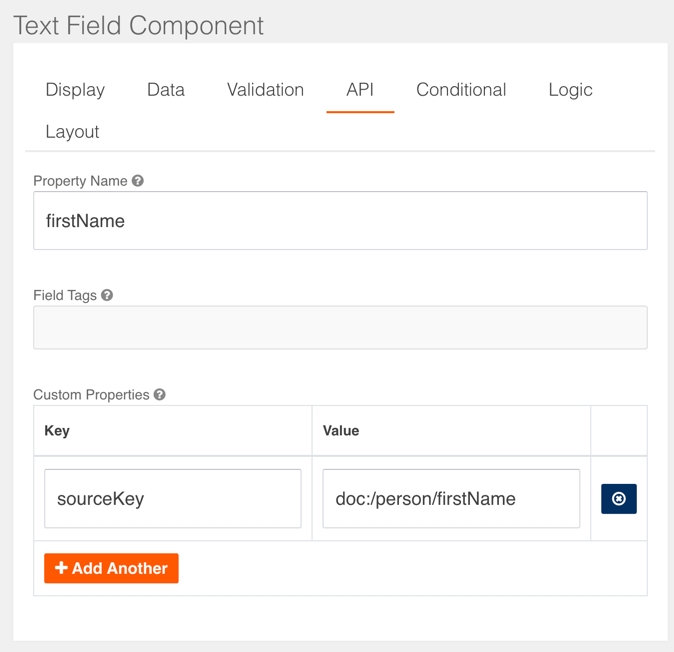The image size is (674, 652).
Task: Open help tooltip for Property Name
Action: [x=138, y=181]
